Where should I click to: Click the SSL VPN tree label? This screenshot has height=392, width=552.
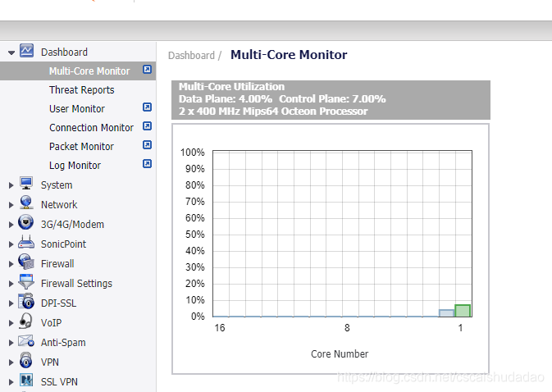point(59,382)
